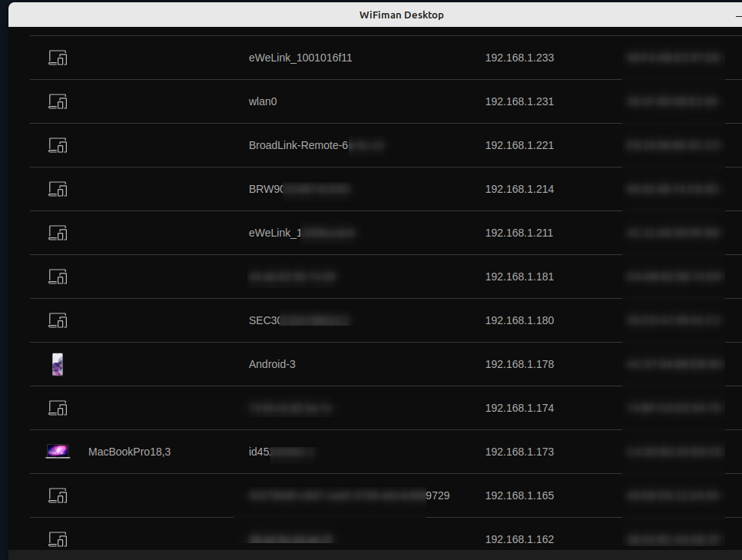
Task: Click device icon for eWeLink_1001016f11
Action: coord(58,58)
